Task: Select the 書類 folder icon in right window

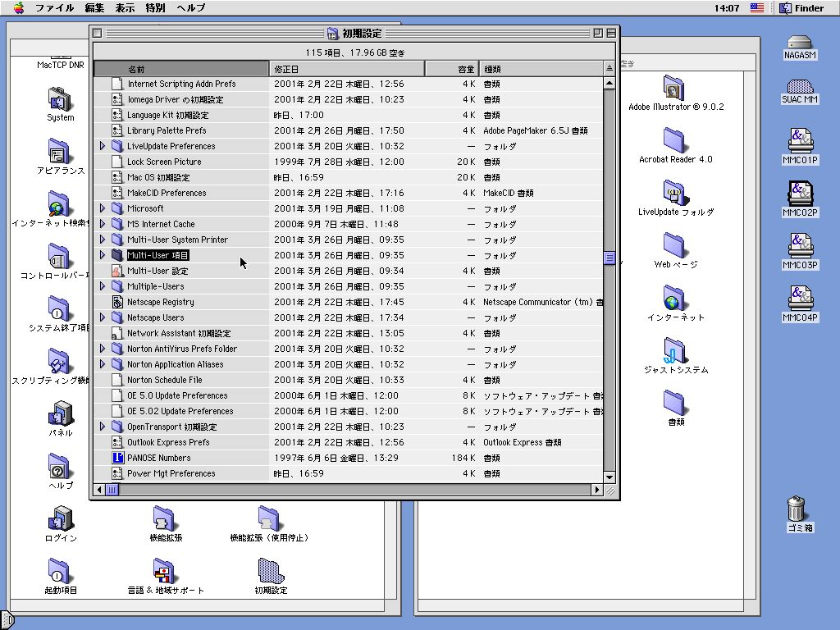Action: (x=674, y=402)
